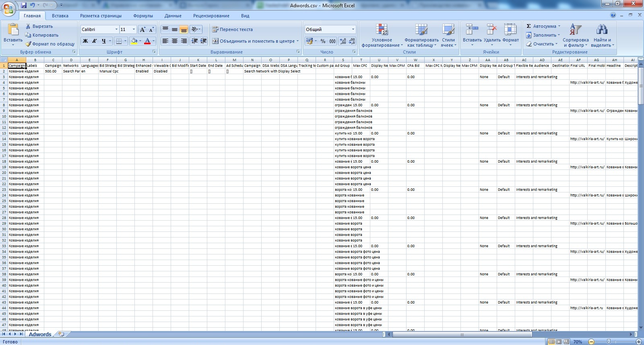The height and width of the screenshot is (345, 644).
Task: Open Форматировать как таблицу gallery
Action: pos(421,35)
